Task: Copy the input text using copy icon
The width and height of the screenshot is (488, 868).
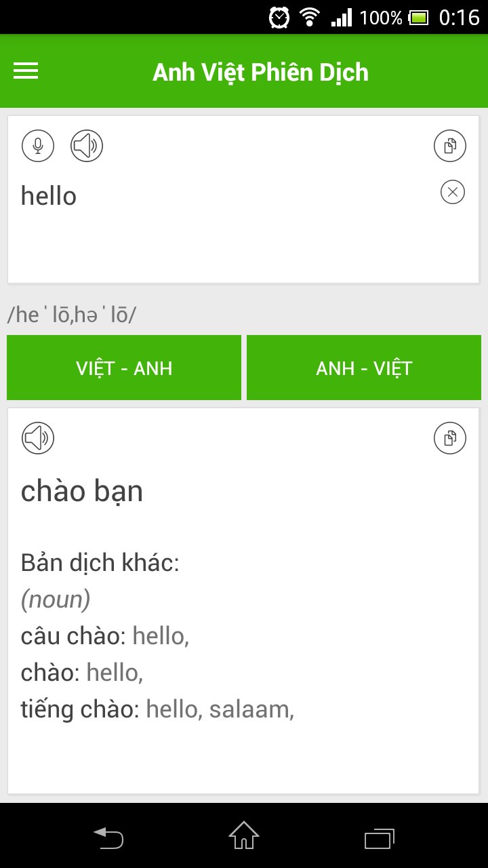Action: coord(450,146)
